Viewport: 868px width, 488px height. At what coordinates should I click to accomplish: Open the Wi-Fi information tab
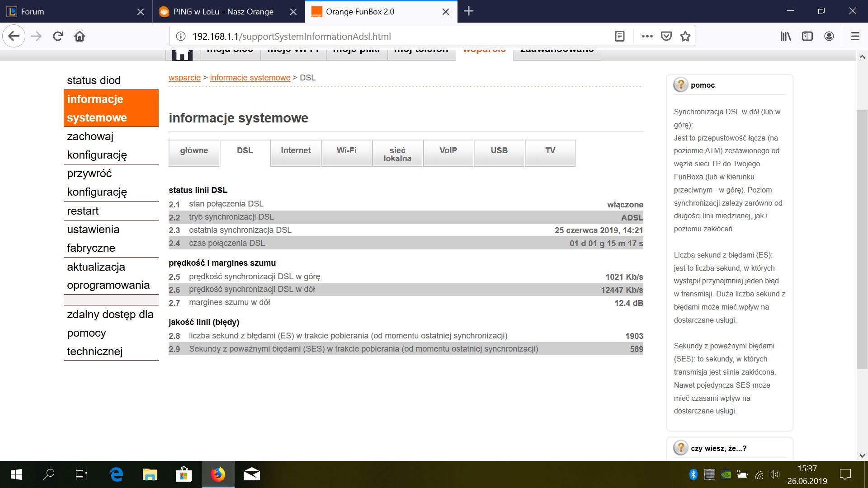[346, 151]
